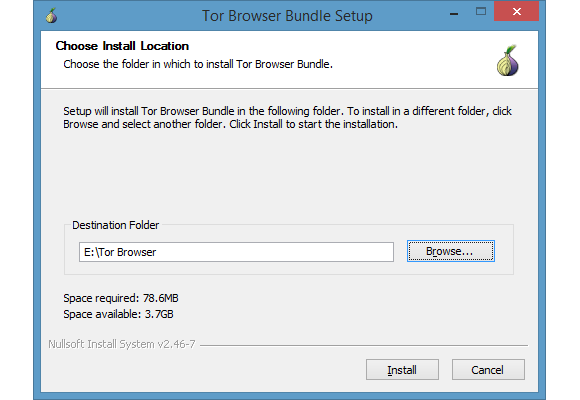Place cursor after 'E:\Tor Browser' text

(157, 252)
